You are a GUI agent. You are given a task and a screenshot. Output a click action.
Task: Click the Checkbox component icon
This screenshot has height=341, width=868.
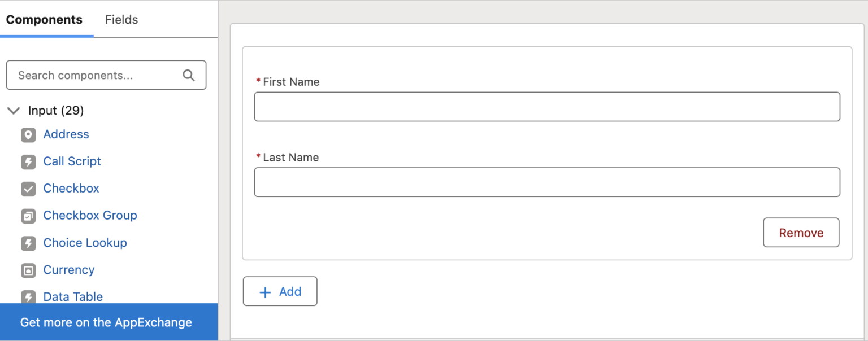[x=28, y=189]
